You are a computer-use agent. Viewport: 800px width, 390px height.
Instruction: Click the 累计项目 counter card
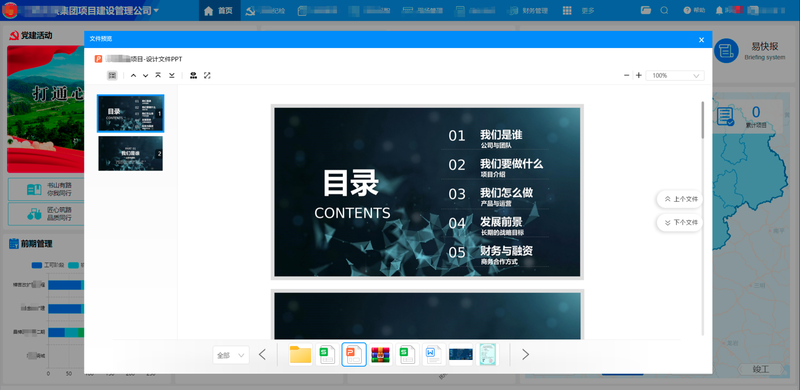pos(747,116)
